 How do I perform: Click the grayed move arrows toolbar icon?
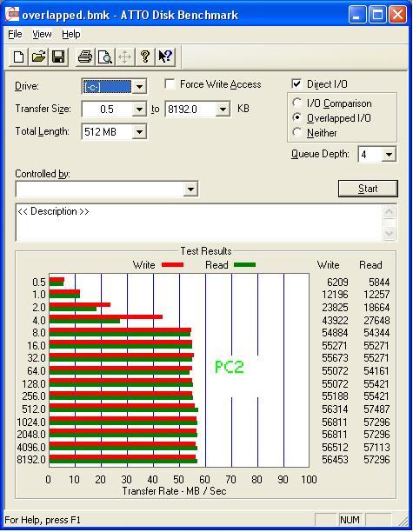point(124,57)
